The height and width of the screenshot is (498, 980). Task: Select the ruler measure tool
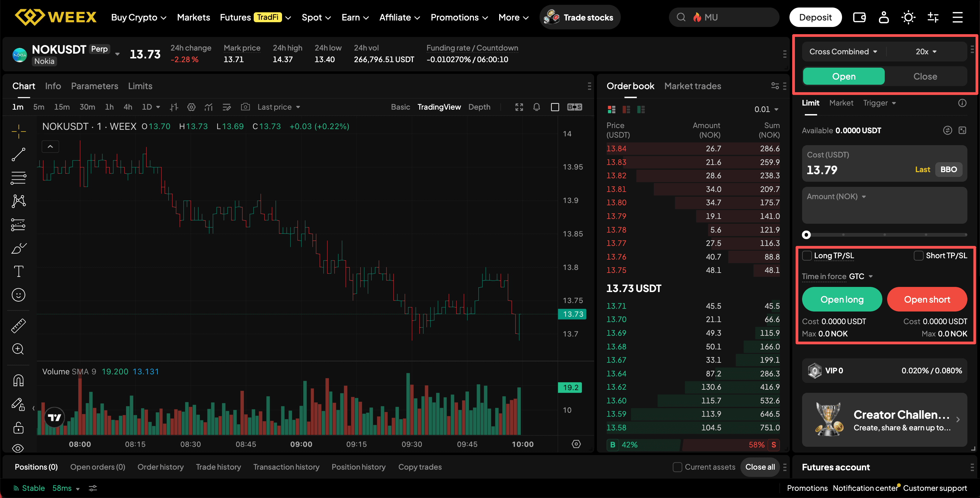18,326
